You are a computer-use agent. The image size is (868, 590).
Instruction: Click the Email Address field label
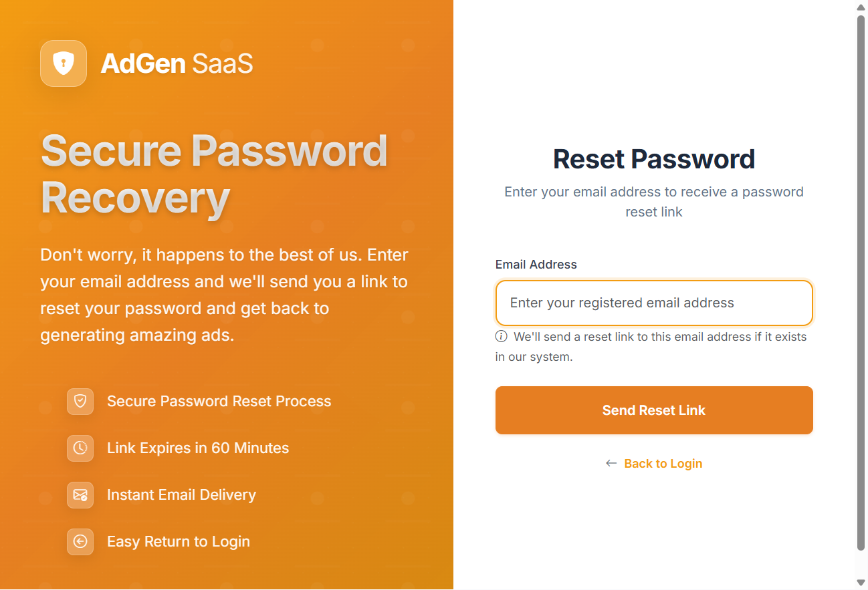pyautogui.click(x=536, y=265)
